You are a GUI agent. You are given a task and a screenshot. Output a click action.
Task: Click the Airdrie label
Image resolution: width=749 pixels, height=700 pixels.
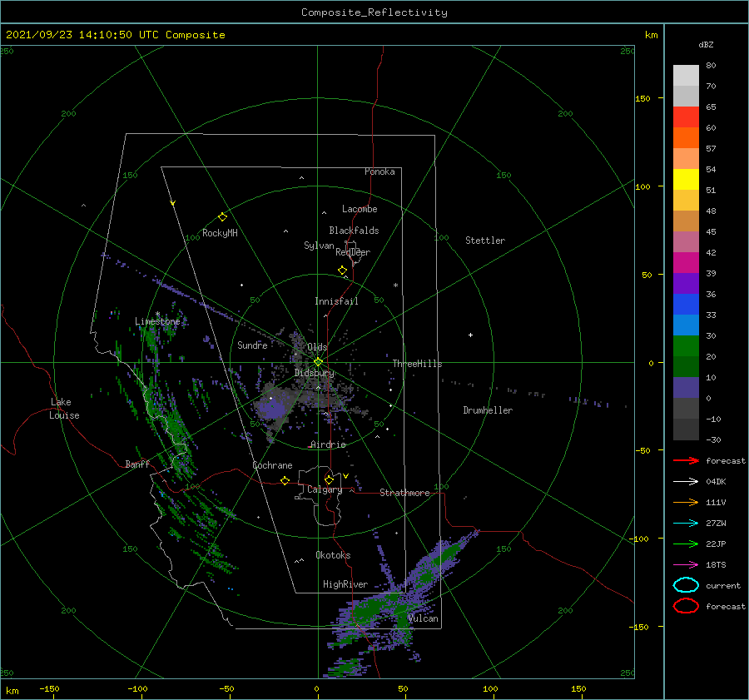click(328, 444)
